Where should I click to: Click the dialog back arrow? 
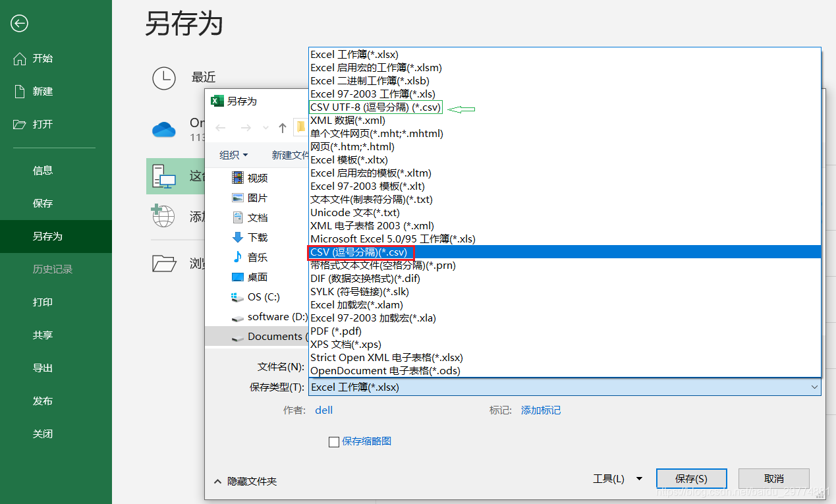tap(221, 127)
